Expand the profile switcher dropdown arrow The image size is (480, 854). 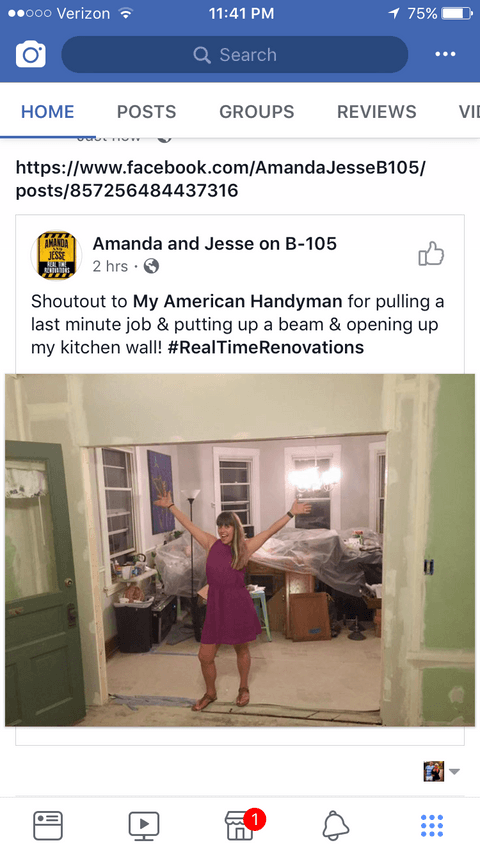[454, 771]
